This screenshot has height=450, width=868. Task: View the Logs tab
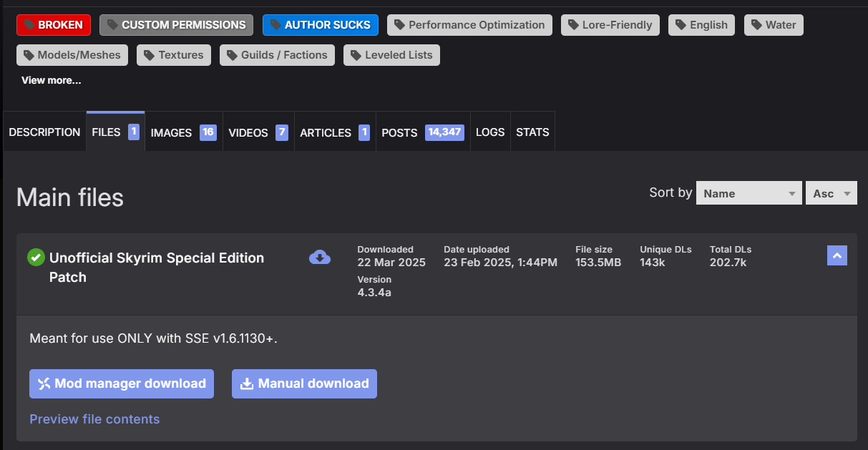coord(490,132)
